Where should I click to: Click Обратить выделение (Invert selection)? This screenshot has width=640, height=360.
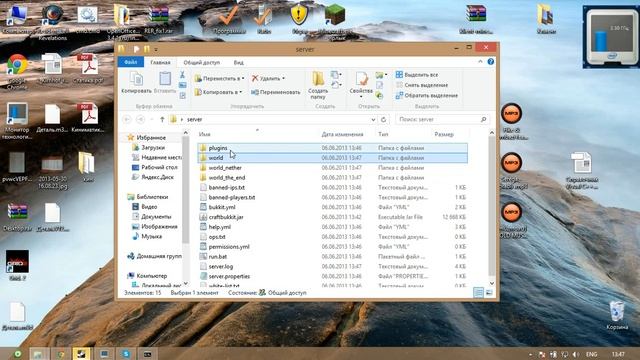click(427, 96)
